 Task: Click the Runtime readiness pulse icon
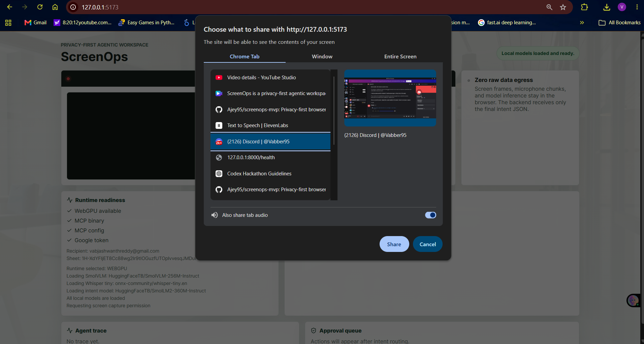[70, 200]
